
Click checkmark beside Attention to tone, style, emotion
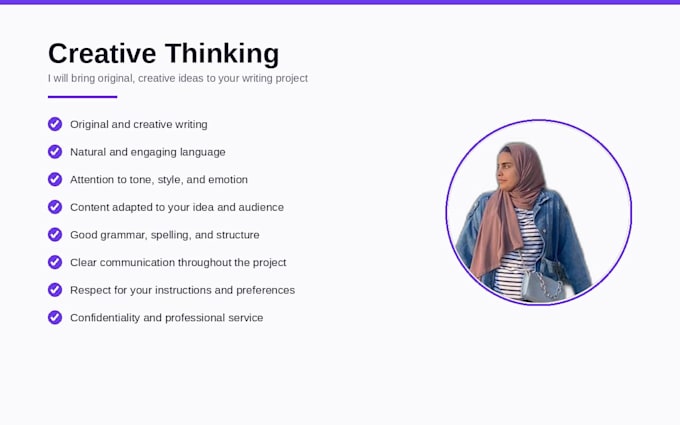point(55,179)
